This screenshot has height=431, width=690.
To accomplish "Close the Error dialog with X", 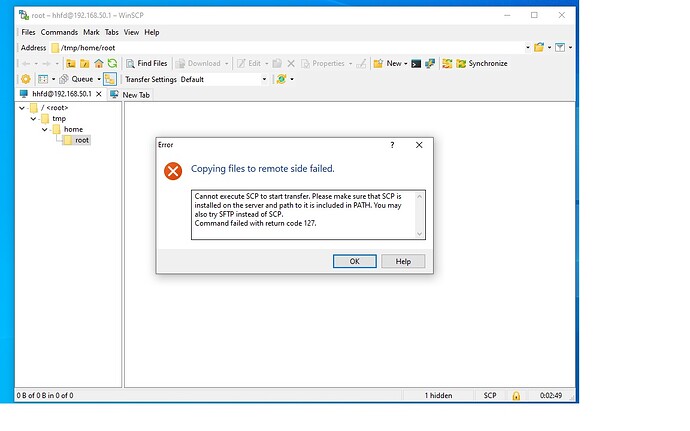I will [x=419, y=145].
